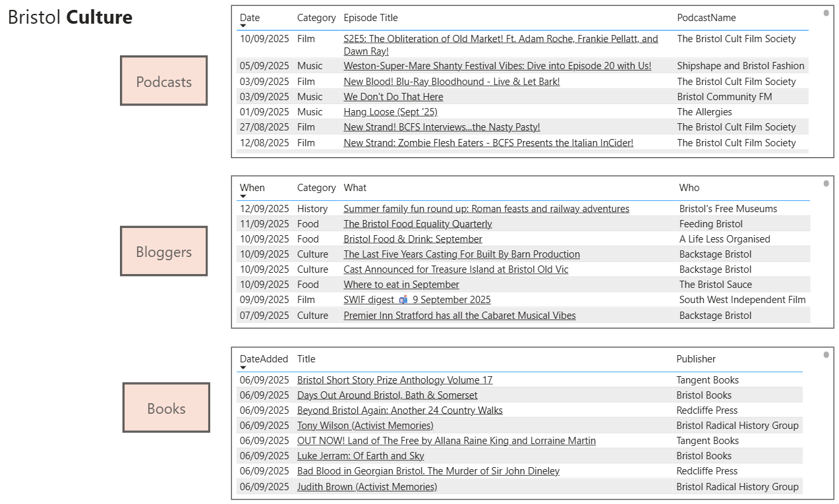Select Bristol's Free Museums cell
Screen dimensions: 839x504
(728, 209)
